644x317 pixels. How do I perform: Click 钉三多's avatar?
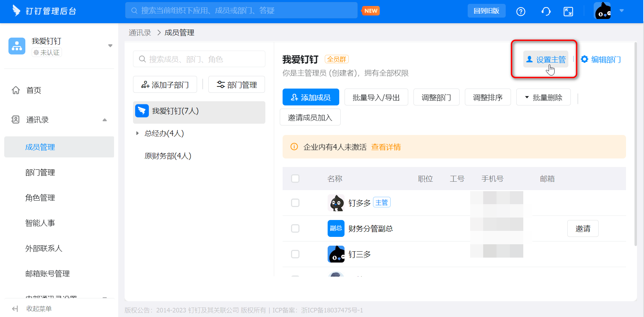click(336, 254)
